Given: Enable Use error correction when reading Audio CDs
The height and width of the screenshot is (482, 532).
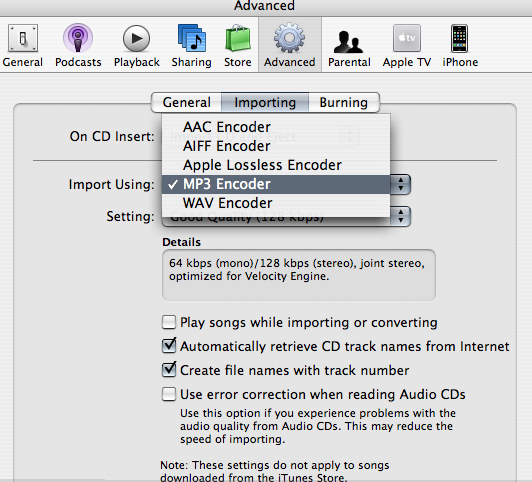Looking at the screenshot, I should click(x=169, y=394).
